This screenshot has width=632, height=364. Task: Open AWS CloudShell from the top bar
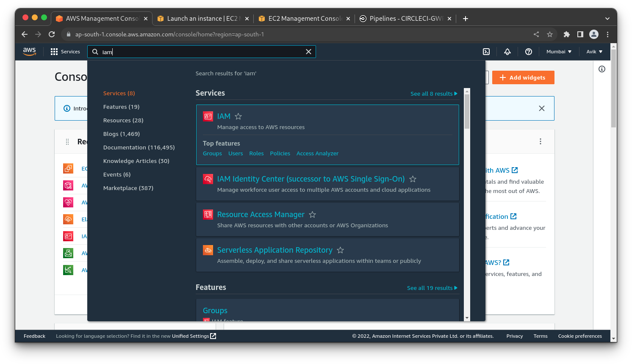tap(486, 52)
